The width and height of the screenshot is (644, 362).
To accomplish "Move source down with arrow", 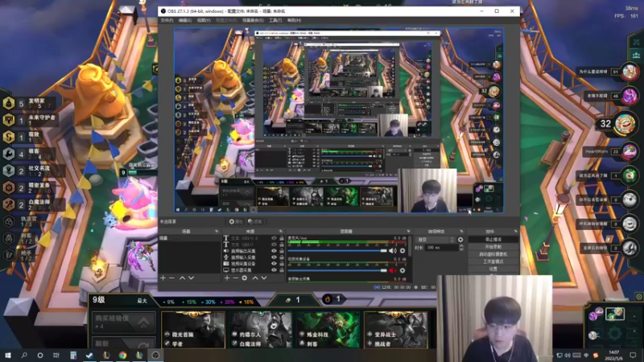I will tap(264, 278).
